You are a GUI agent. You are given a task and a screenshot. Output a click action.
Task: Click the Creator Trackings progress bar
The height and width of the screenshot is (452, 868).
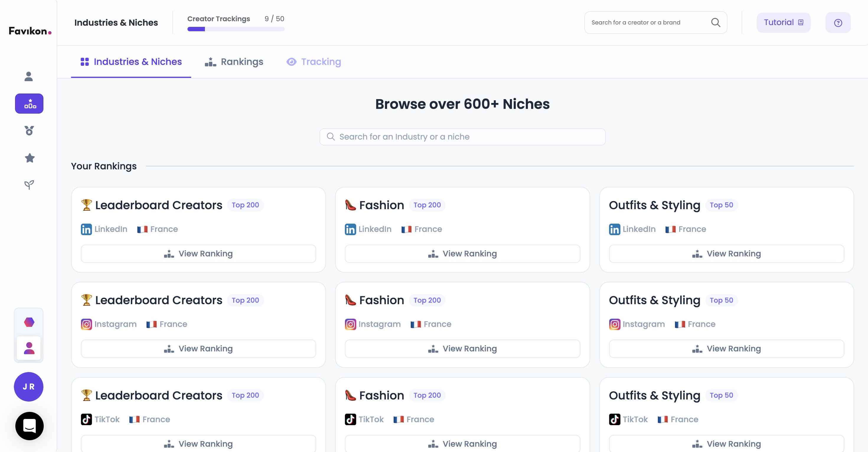coord(236,29)
